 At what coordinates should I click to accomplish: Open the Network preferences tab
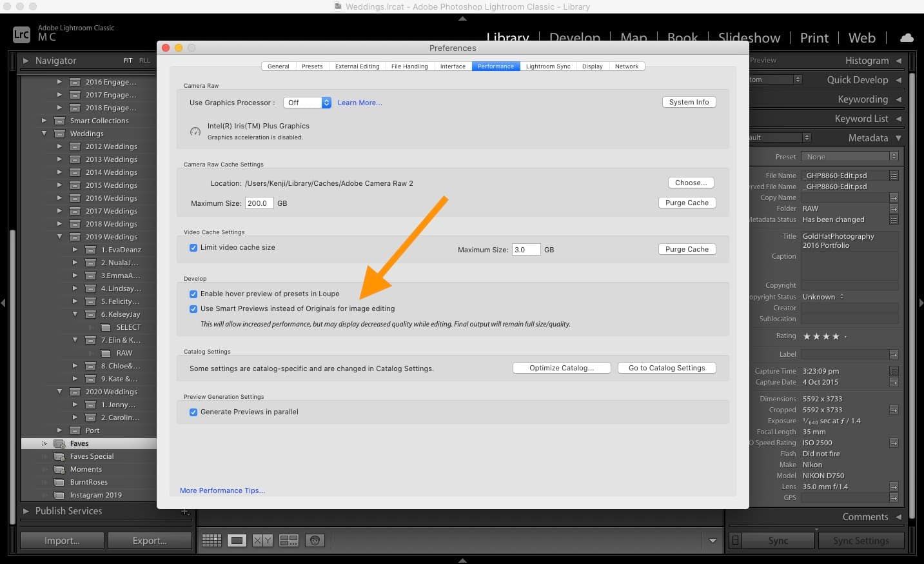tap(627, 66)
